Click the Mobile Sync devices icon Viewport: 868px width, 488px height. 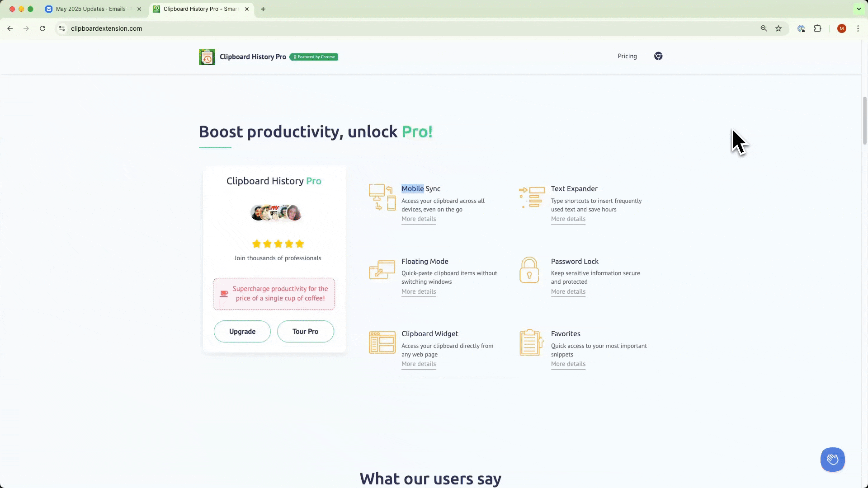(x=382, y=197)
